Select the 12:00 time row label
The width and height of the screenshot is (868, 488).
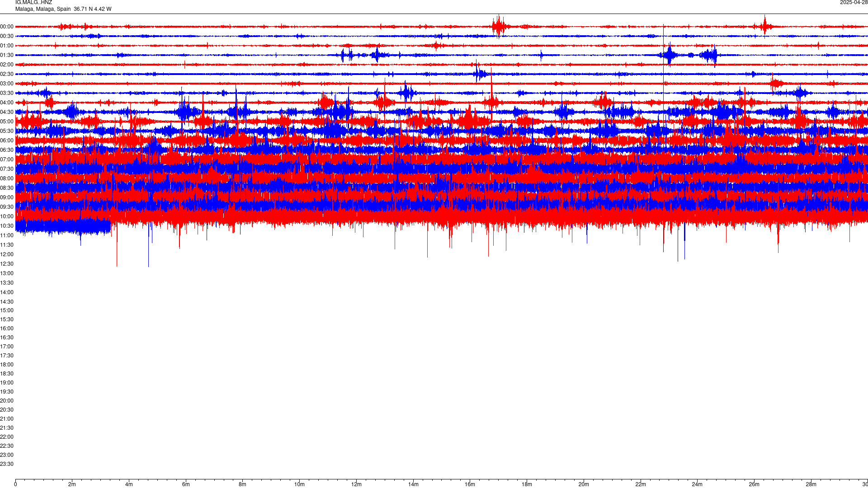(x=7, y=254)
